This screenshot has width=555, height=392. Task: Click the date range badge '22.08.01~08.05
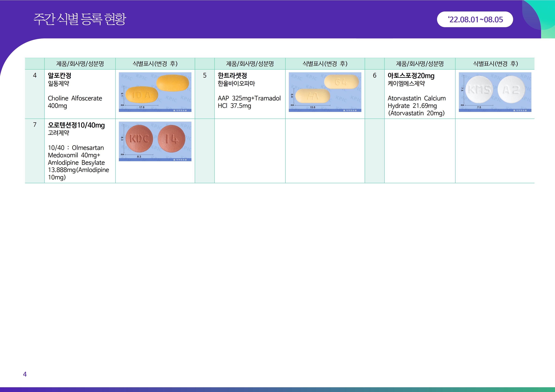pos(475,20)
